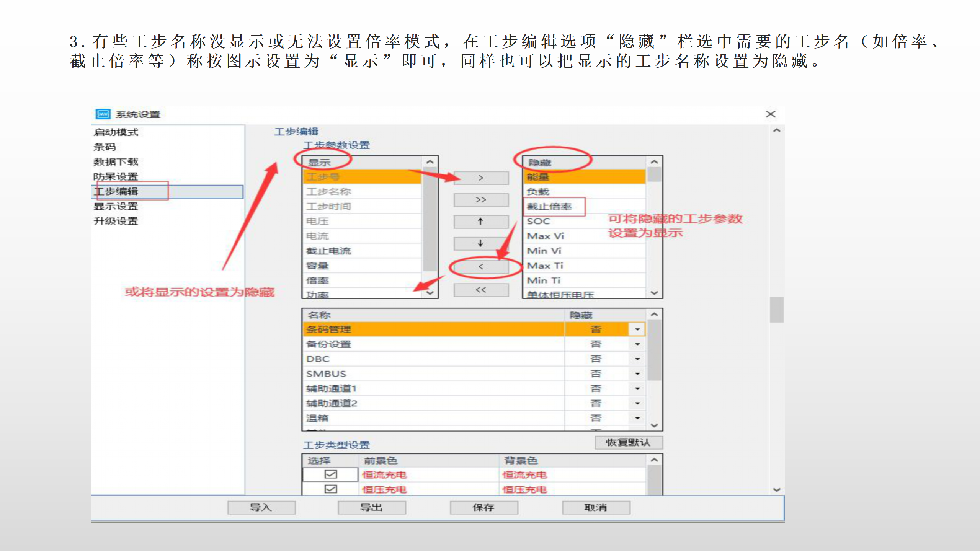Click the single right arrow move button

[x=481, y=178]
